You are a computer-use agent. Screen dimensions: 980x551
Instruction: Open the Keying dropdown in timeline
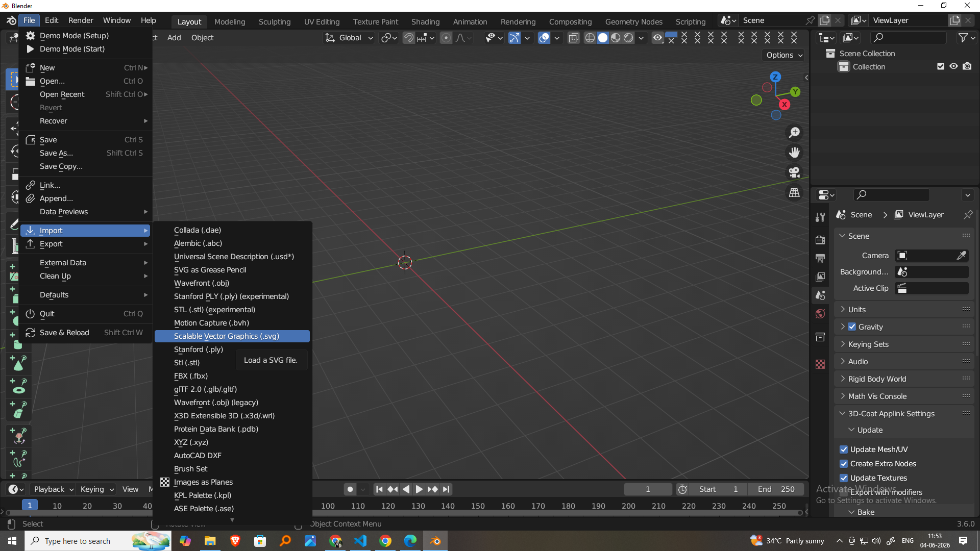coord(96,489)
